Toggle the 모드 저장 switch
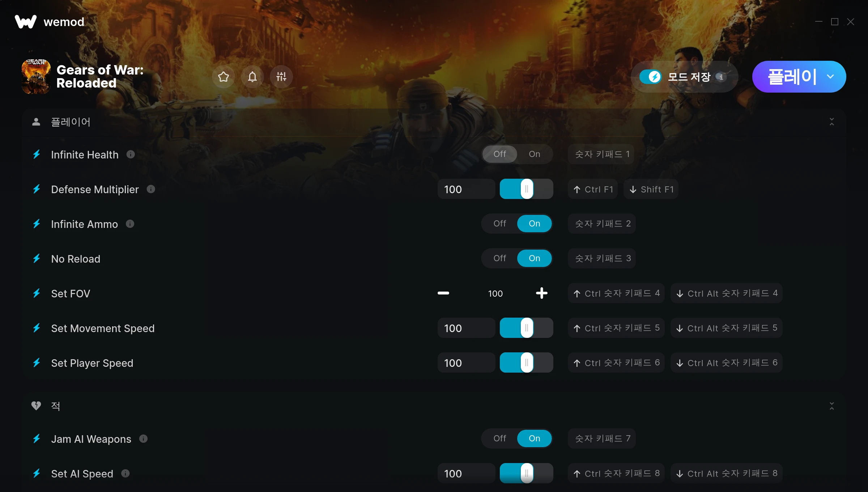The image size is (868, 492). pos(650,77)
